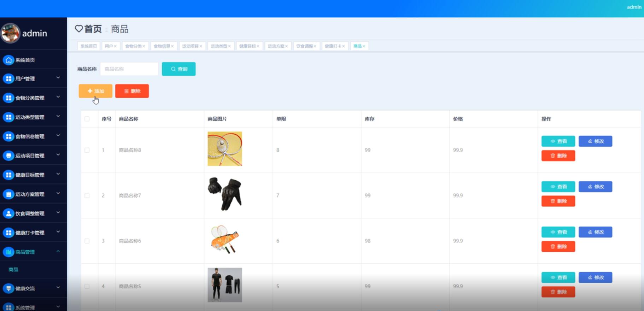Click the 用户管理 grid icon
This screenshot has height=311, width=644.
[x=8, y=78]
